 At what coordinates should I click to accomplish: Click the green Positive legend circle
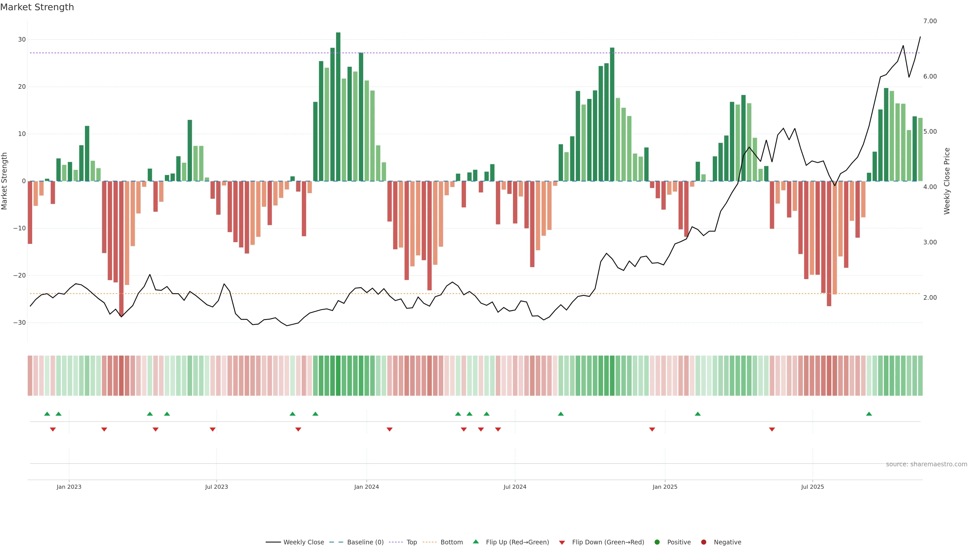[657, 542]
